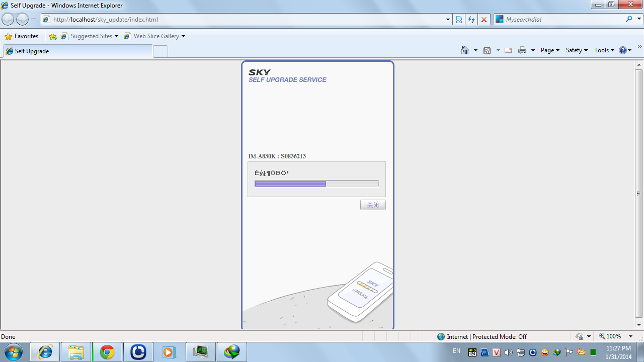
Task: Click the Refresh page icon
Action: (471, 20)
